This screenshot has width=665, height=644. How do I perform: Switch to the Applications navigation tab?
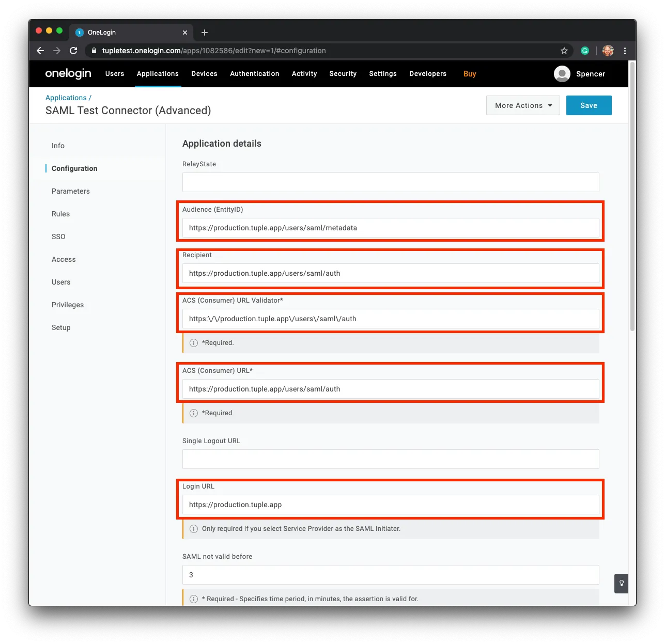158,74
